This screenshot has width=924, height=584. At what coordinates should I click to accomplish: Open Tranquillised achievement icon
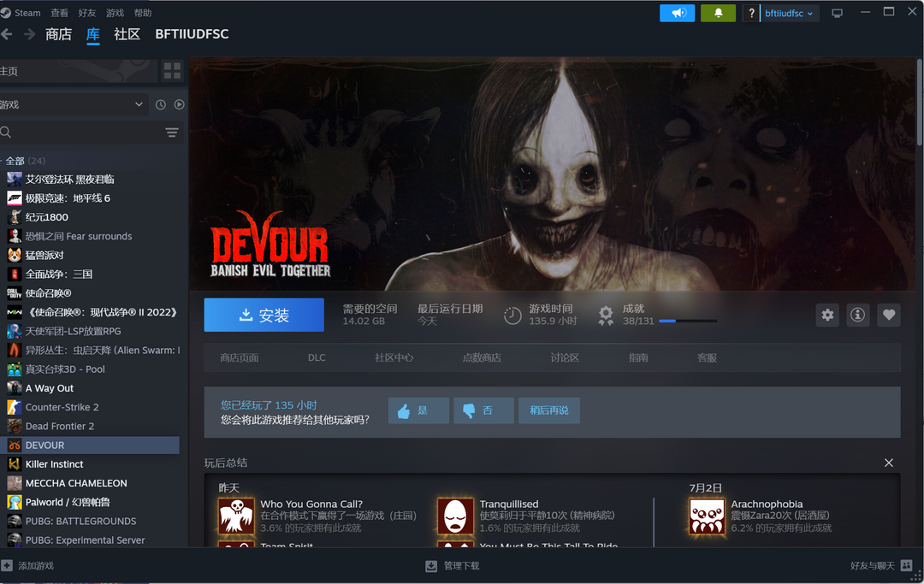pyautogui.click(x=455, y=516)
